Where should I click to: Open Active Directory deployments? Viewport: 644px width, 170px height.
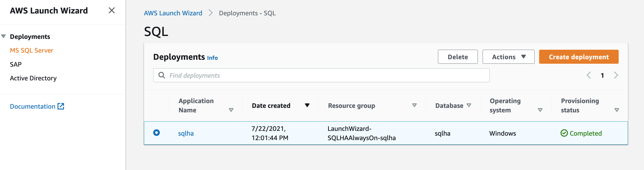pos(33,78)
